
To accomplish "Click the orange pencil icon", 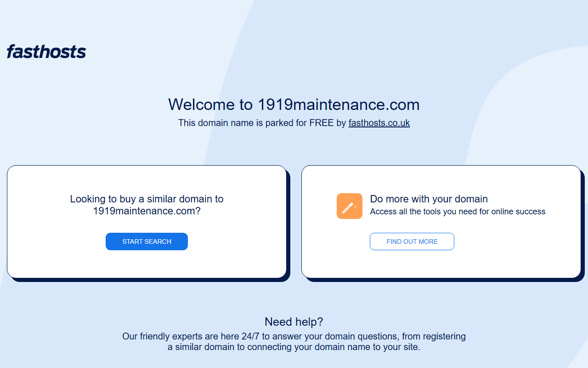I will (x=350, y=206).
